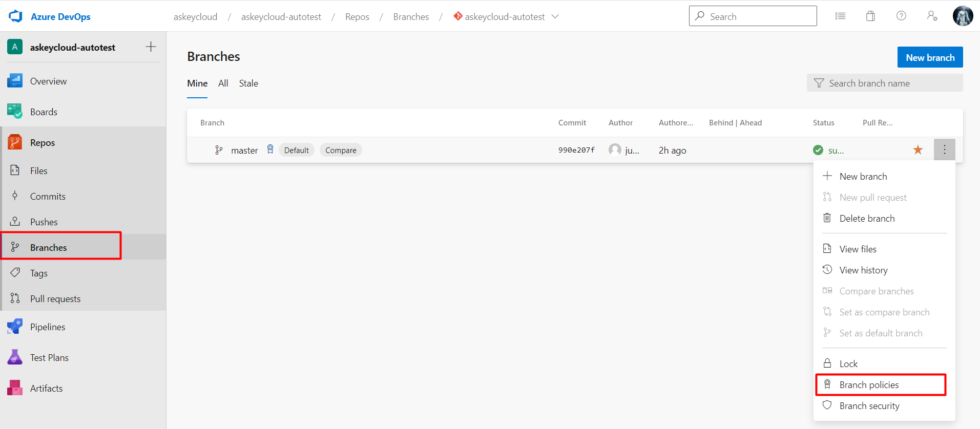Open Branch security from context menu

pyautogui.click(x=884, y=405)
